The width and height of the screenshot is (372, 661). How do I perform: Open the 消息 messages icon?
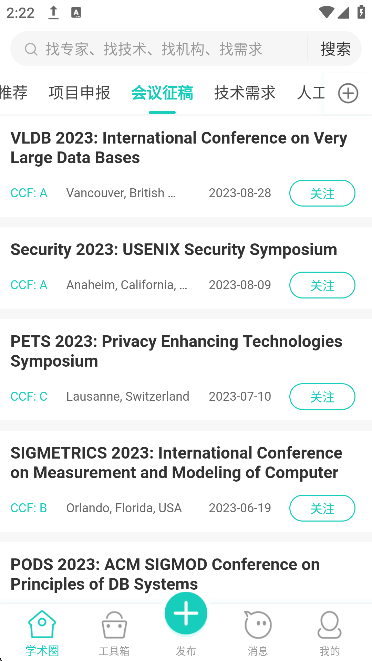258,625
